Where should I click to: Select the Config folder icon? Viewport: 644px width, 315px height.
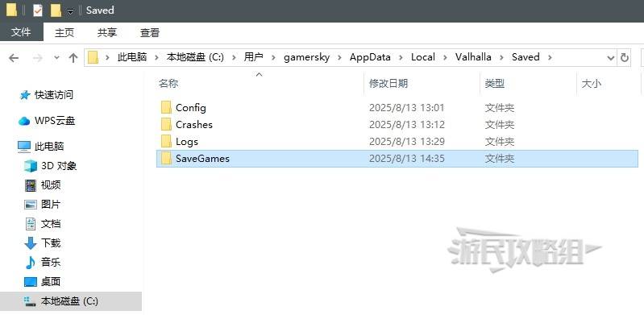click(x=166, y=108)
